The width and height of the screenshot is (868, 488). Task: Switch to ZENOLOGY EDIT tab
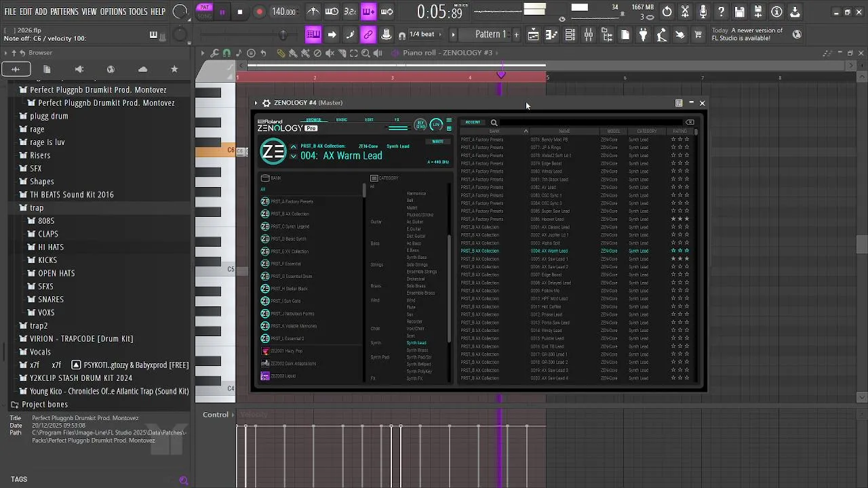pyautogui.click(x=370, y=119)
